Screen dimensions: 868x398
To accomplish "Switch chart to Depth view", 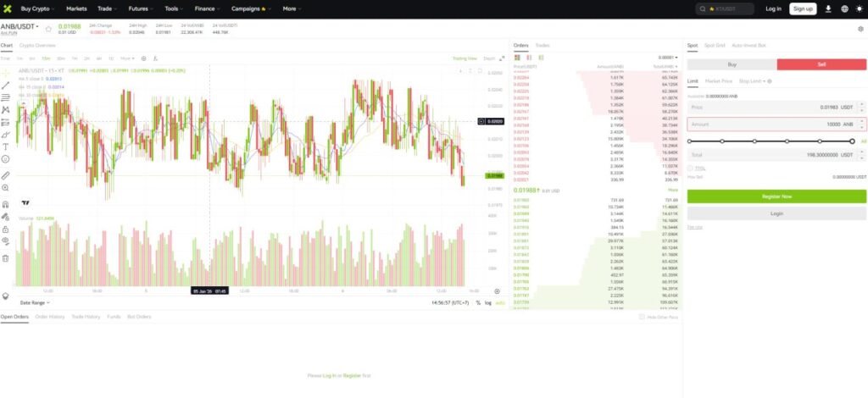I will coord(489,58).
